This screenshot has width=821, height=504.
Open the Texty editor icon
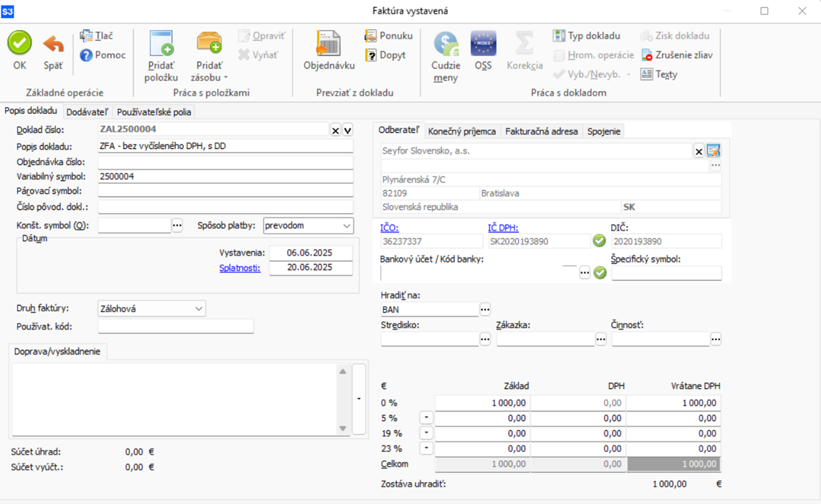(646, 75)
